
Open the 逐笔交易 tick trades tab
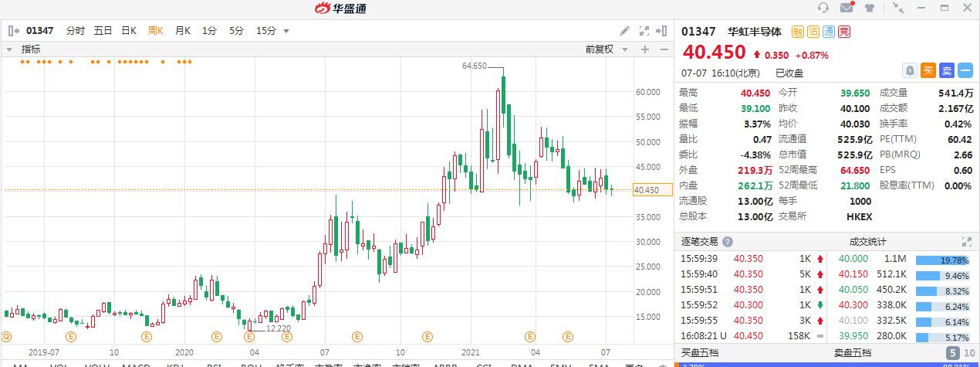coord(701,242)
